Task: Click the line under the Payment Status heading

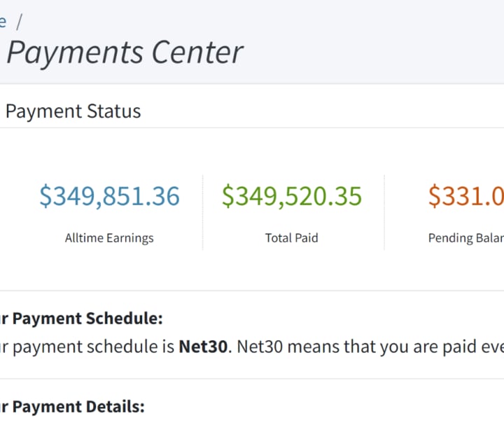Action: point(252,127)
